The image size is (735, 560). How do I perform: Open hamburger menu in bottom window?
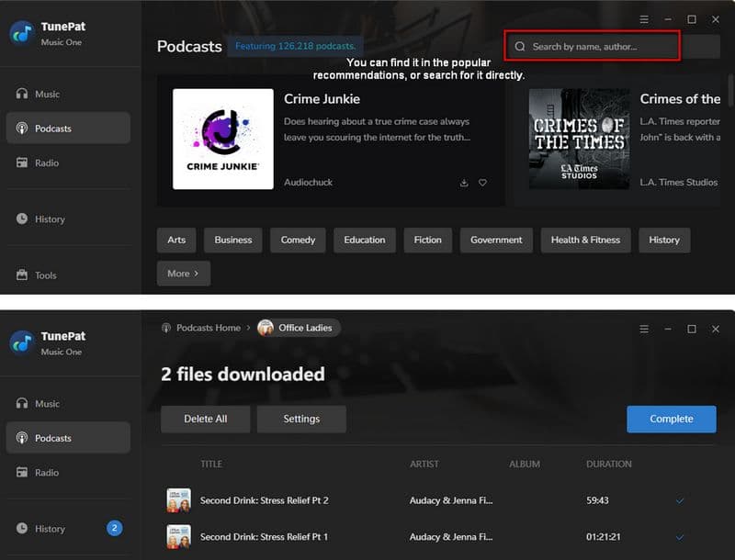click(x=644, y=330)
